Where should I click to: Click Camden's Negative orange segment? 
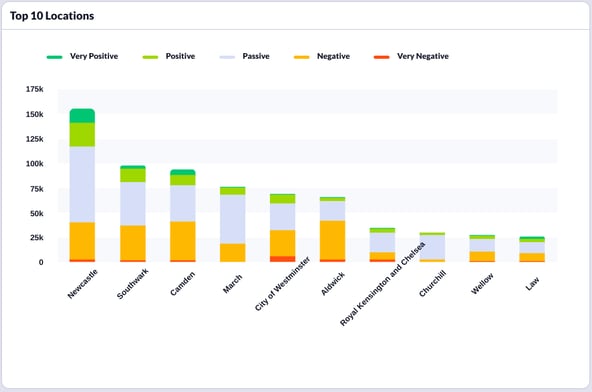183,241
